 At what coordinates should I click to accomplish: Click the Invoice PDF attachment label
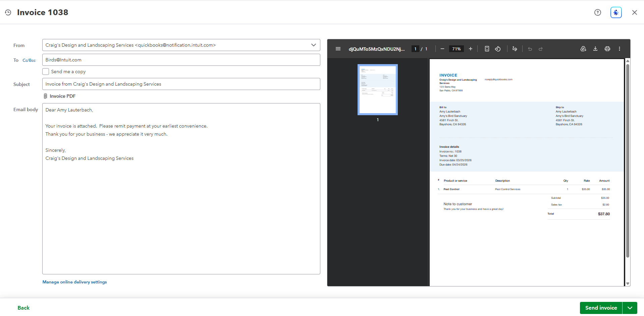[63, 96]
